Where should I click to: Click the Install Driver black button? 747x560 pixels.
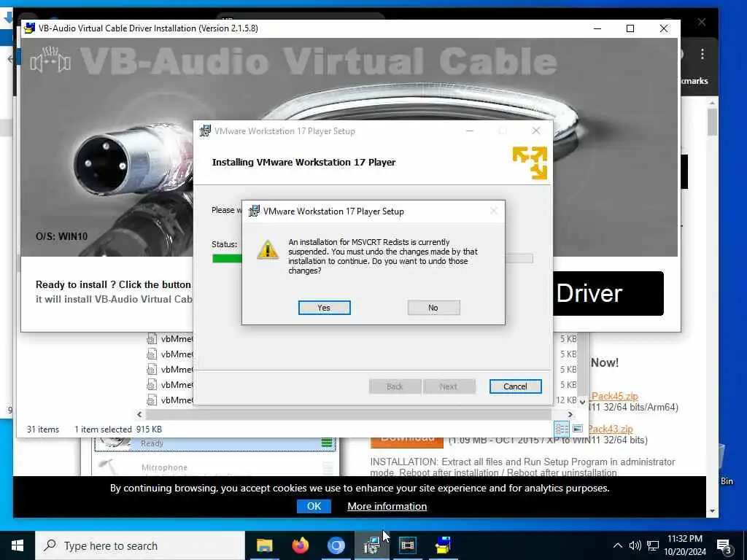[608, 293]
